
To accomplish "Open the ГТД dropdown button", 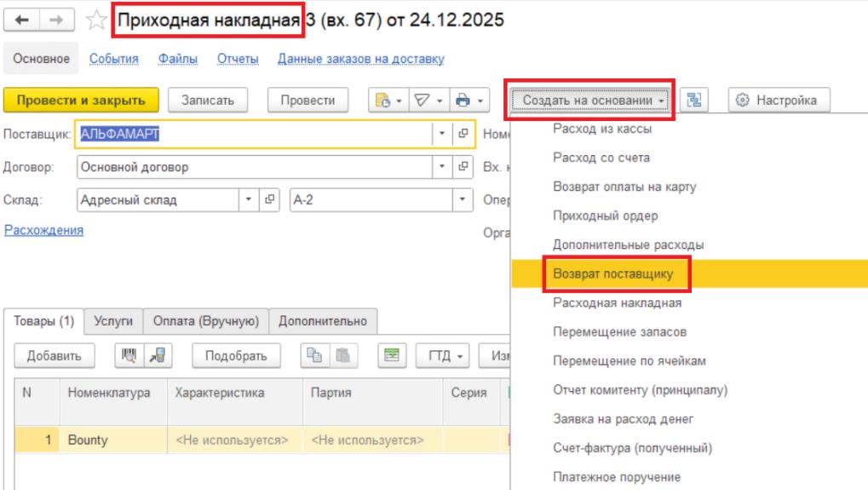I will pos(443,355).
